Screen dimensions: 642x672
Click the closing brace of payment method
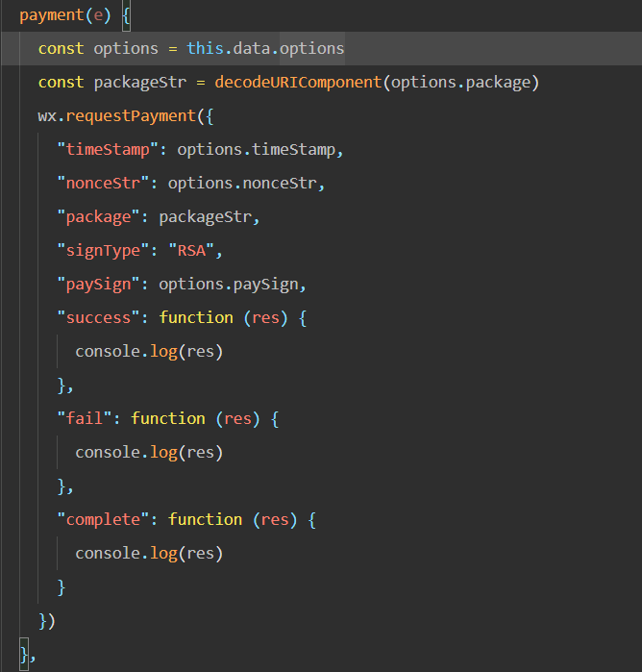(24, 655)
